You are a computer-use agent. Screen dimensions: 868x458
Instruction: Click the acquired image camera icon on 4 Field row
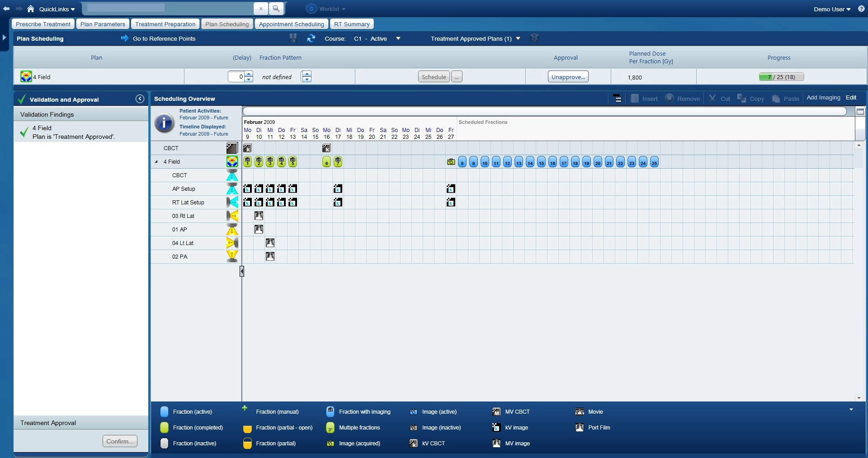tap(451, 162)
